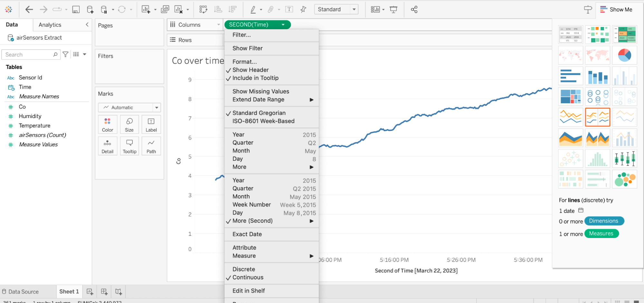
Task: Open the Standard fit dropdown
Action: 336,9
